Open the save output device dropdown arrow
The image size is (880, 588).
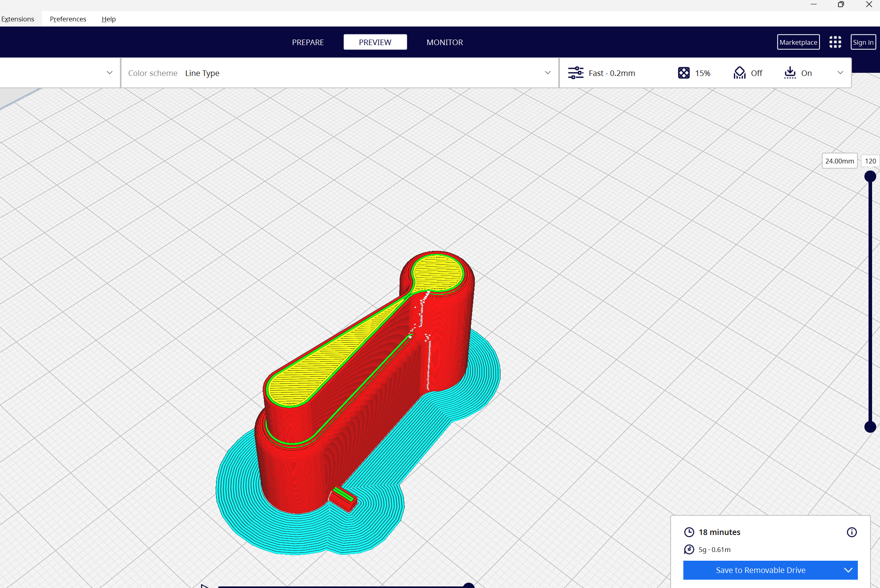pos(848,570)
